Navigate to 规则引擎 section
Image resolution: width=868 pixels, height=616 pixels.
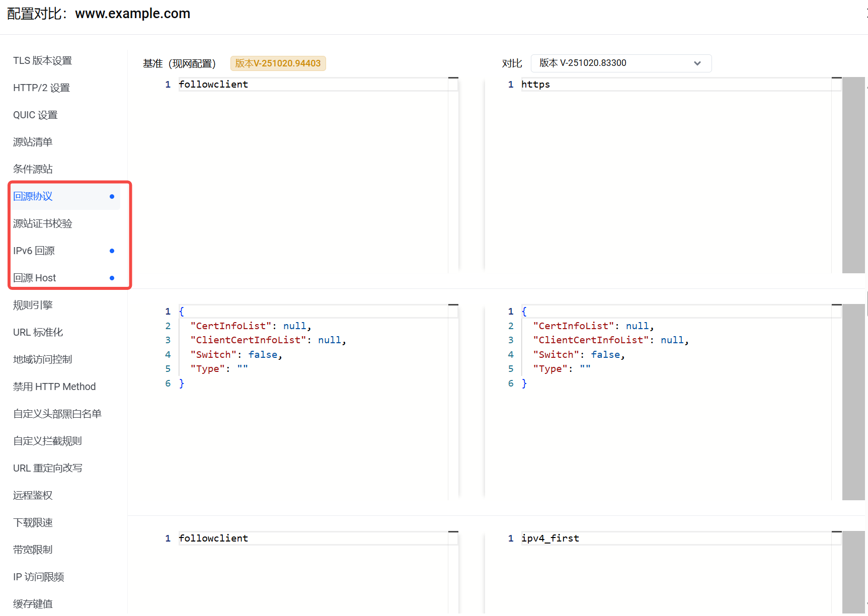coord(33,305)
